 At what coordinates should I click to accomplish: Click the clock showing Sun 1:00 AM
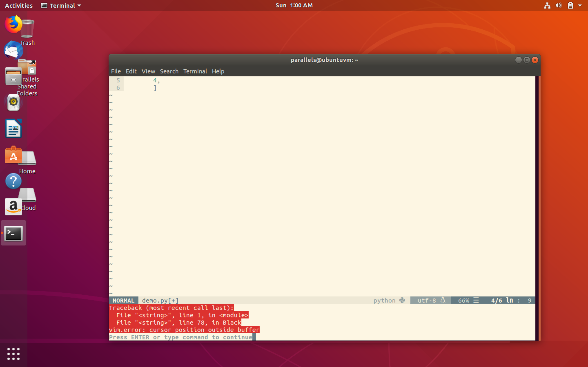click(294, 5)
